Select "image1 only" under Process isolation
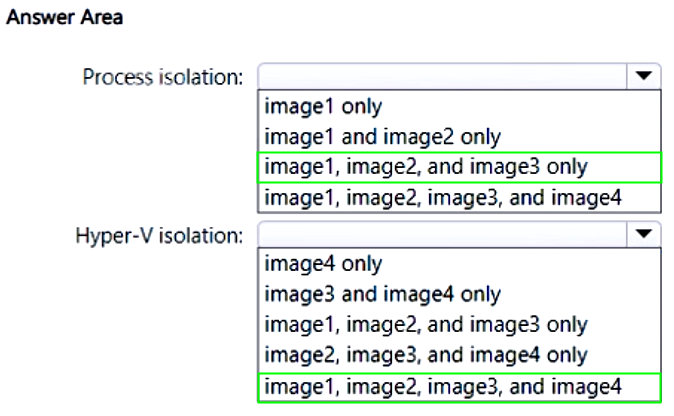The image size is (674, 416). pyautogui.click(x=322, y=106)
